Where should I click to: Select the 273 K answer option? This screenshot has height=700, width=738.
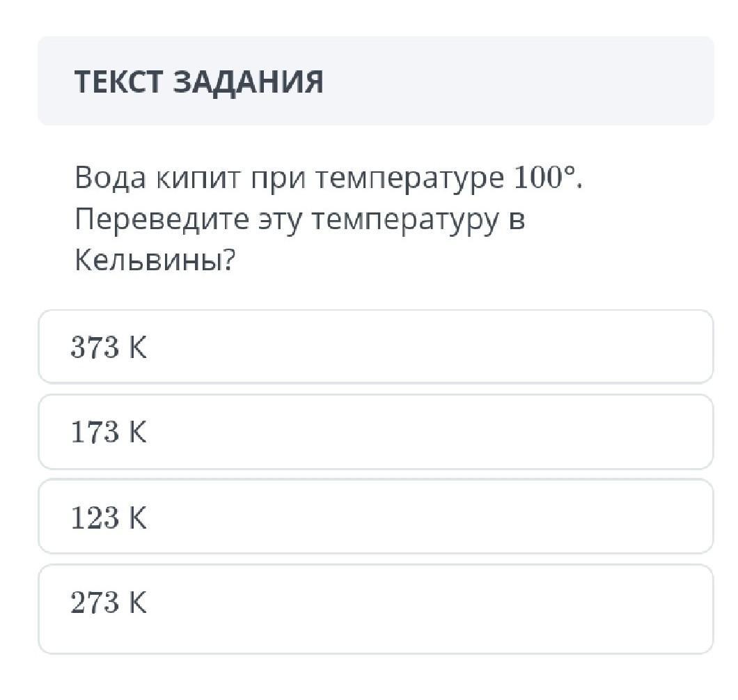tap(376, 607)
